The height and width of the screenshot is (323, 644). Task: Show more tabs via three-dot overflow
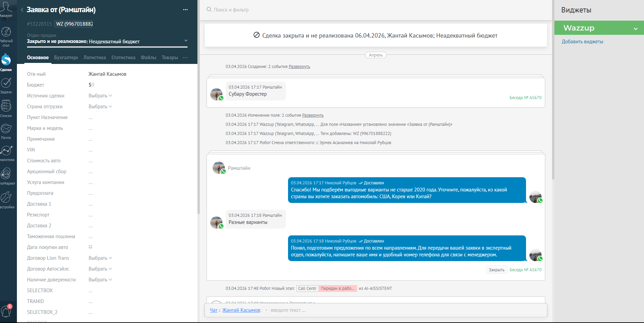point(185,57)
